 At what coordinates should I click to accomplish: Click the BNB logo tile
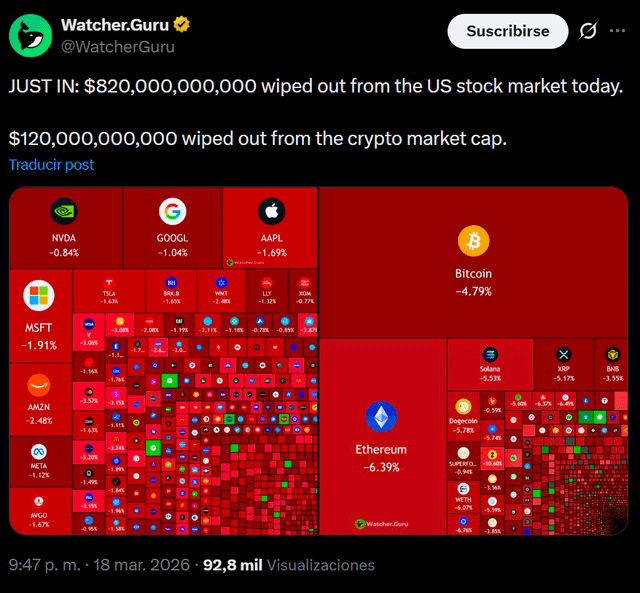[x=613, y=355]
